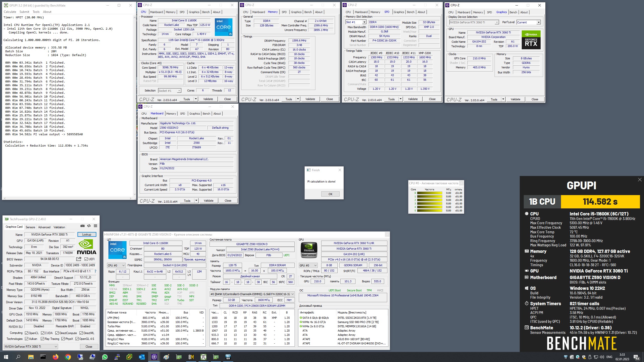
Task: Open Command Prompt from the taskbar
Action: point(43,357)
